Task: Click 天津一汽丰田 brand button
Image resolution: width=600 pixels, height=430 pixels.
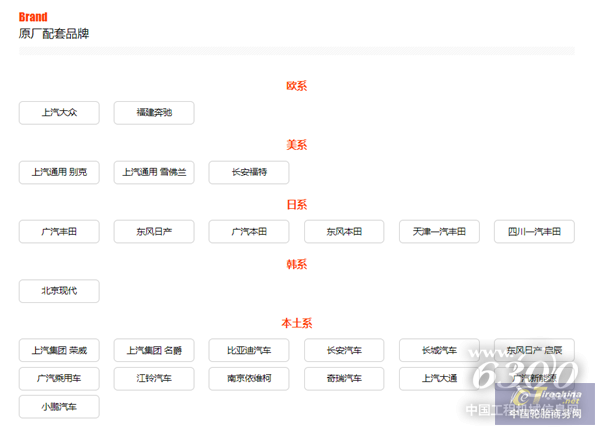Action: coord(439,232)
